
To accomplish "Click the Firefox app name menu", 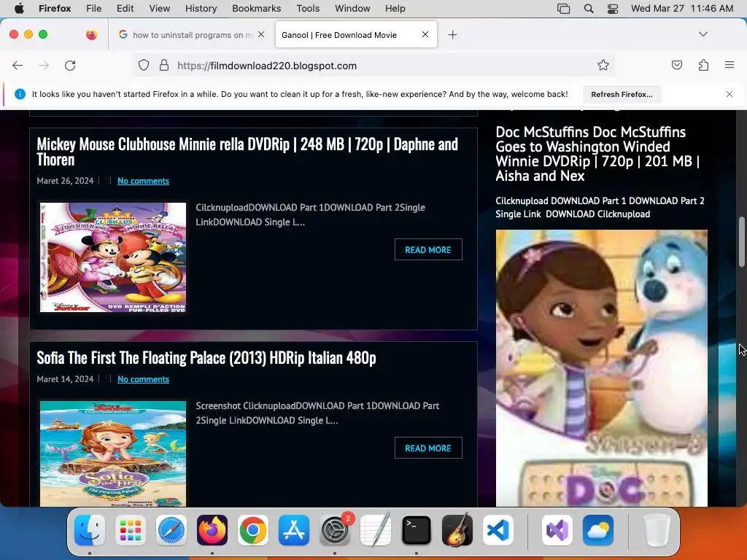I will (55, 8).
